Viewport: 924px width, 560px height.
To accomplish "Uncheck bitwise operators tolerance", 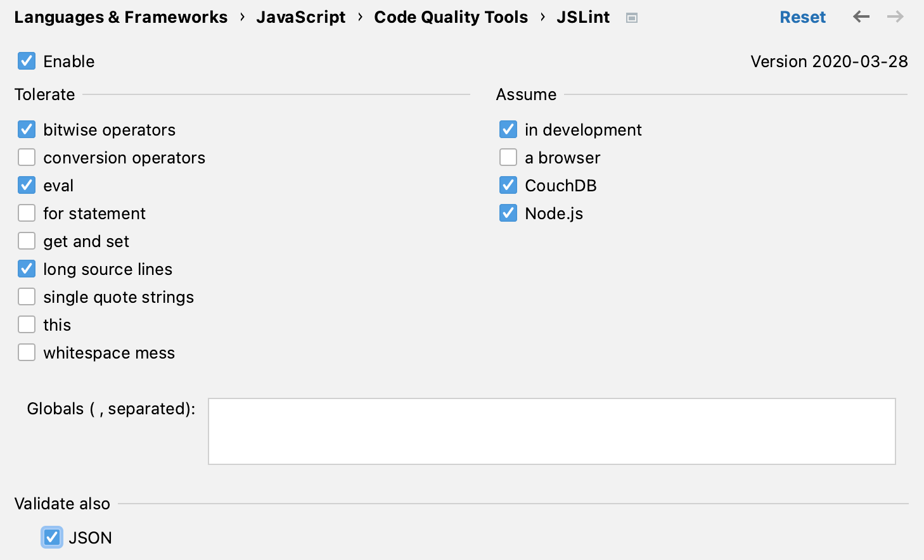I will coord(27,130).
